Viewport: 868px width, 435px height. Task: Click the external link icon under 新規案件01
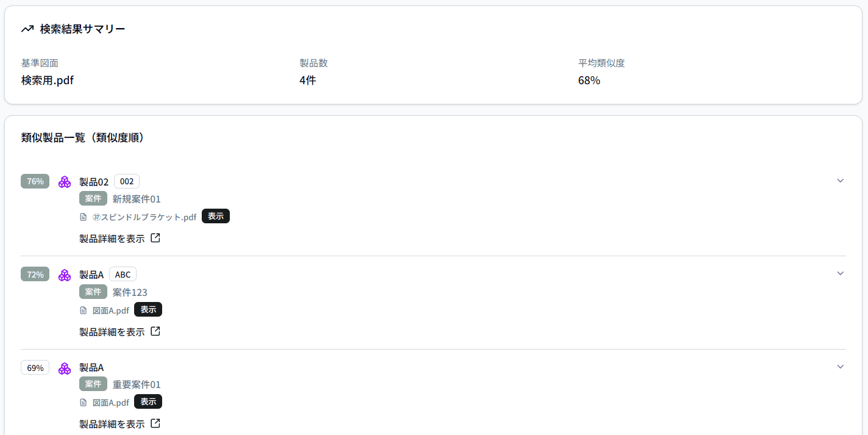coord(155,239)
